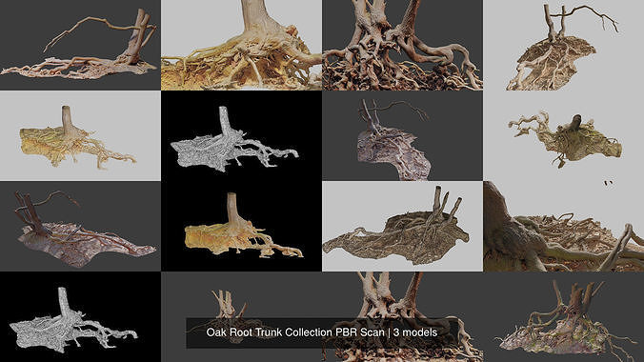This screenshot has width=644, height=362.
Task: Open the white clay root render in the bottom row
Action: coord(80,317)
